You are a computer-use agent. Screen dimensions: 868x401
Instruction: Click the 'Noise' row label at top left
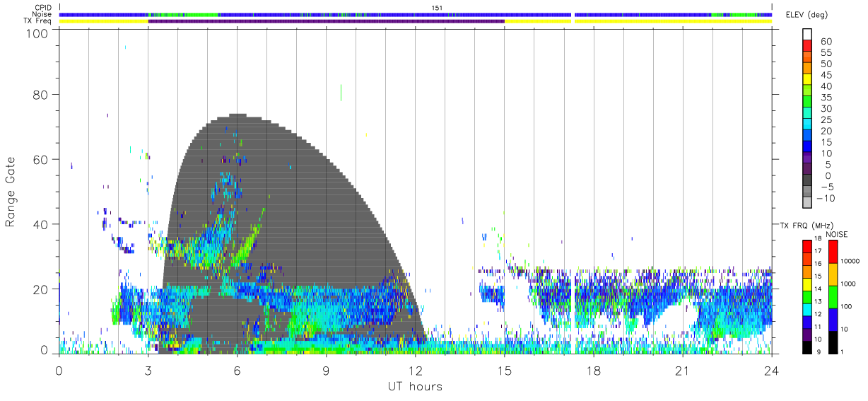(42, 14)
